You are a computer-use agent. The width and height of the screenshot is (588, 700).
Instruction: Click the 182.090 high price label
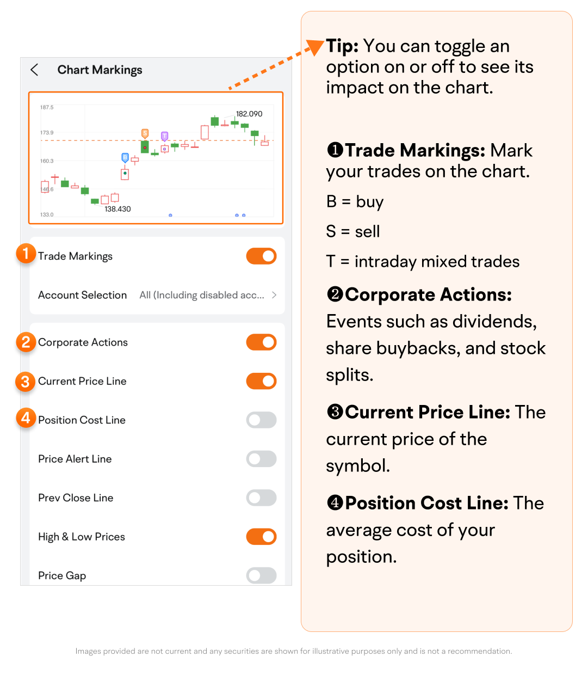pos(249,114)
